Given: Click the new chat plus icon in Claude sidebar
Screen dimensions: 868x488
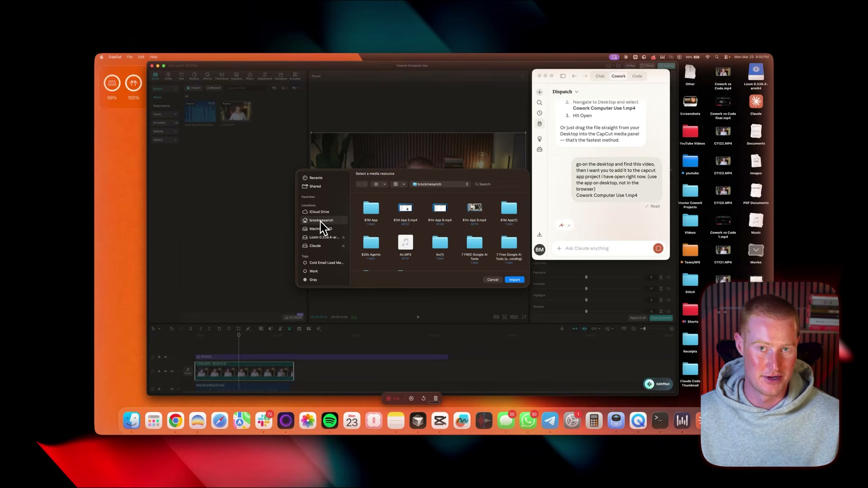Looking at the screenshot, I should click(x=539, y=92).
